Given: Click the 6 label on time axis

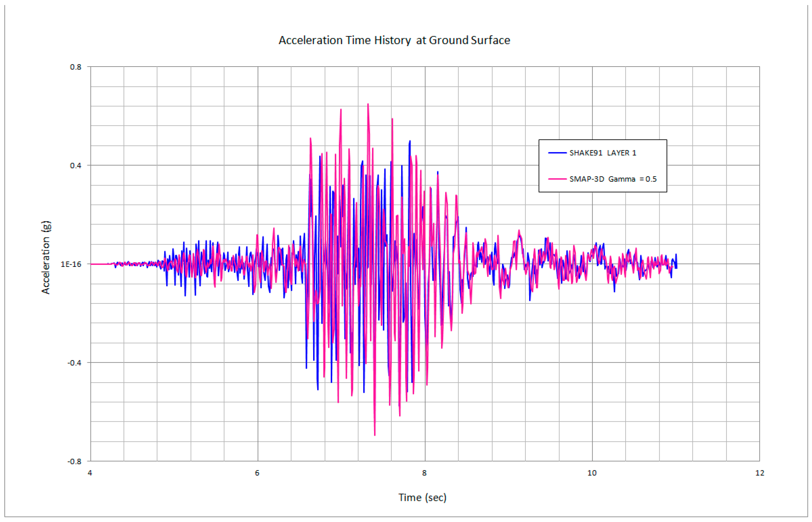Looking at the screenshot, I should (x=257, y=473).
